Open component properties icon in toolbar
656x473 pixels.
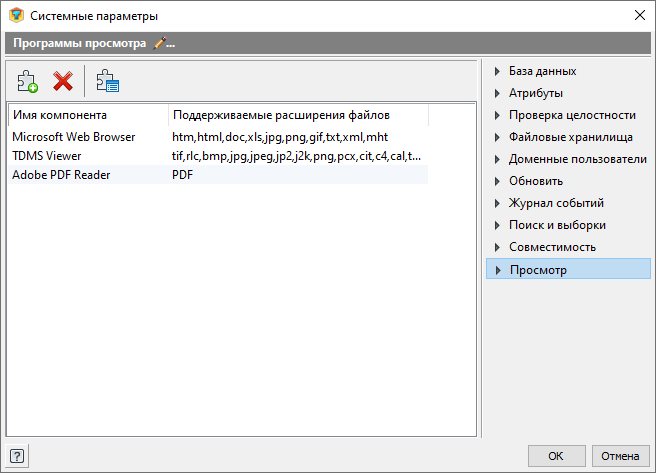pos(108,81)
